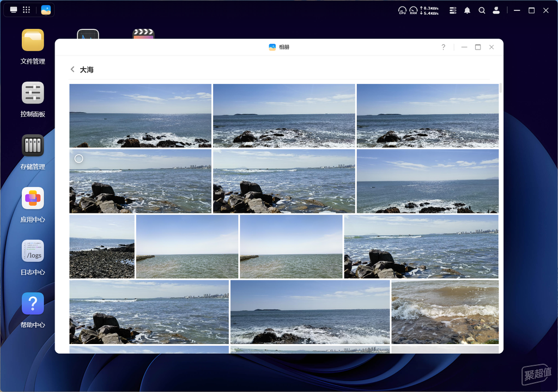Open the crashing wave island photo
Screen dimensions: 558x392
pos(310,312)
